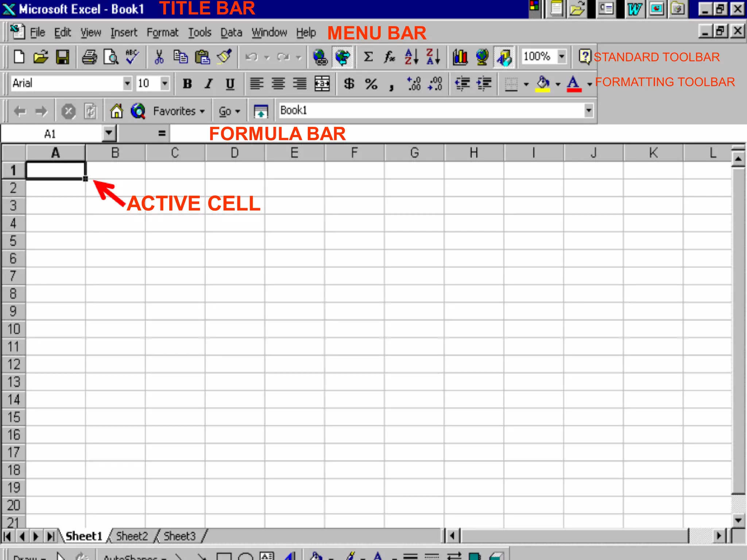This screenshot has height=560, width=747.
Task: Click the AutoSum sigma icon
Action: pos(368,57)
